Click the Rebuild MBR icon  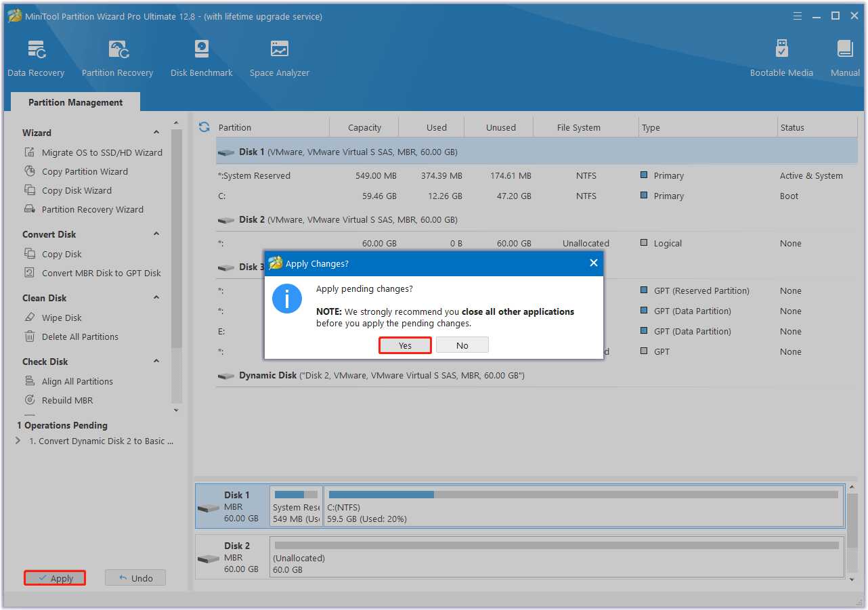tap(30, 400)
